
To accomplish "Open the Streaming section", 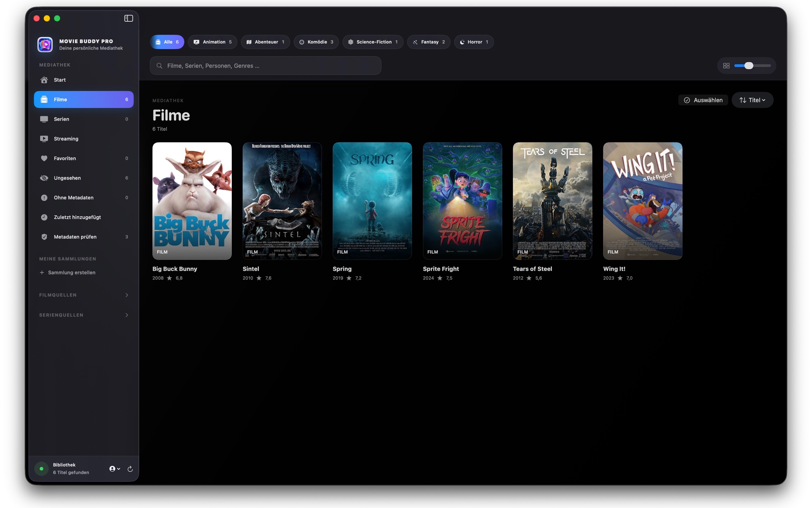I will pyautogui.click(x=84, y=139).
